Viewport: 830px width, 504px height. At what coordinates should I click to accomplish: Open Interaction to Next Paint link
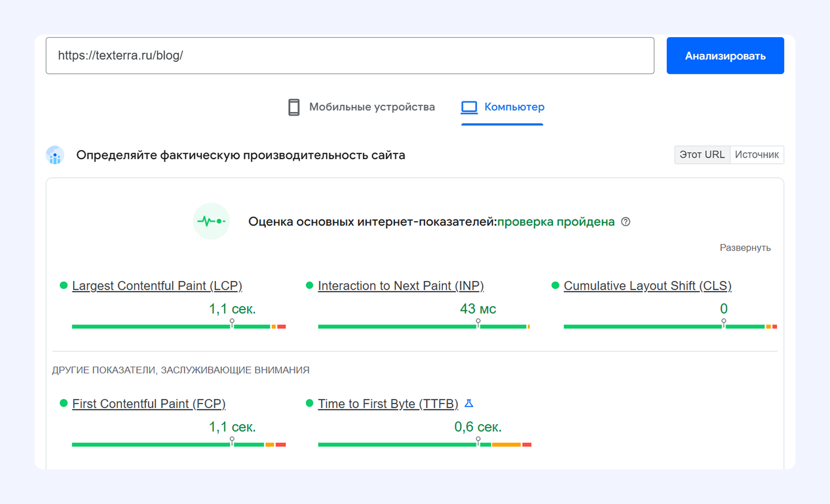tap(400, 286)
